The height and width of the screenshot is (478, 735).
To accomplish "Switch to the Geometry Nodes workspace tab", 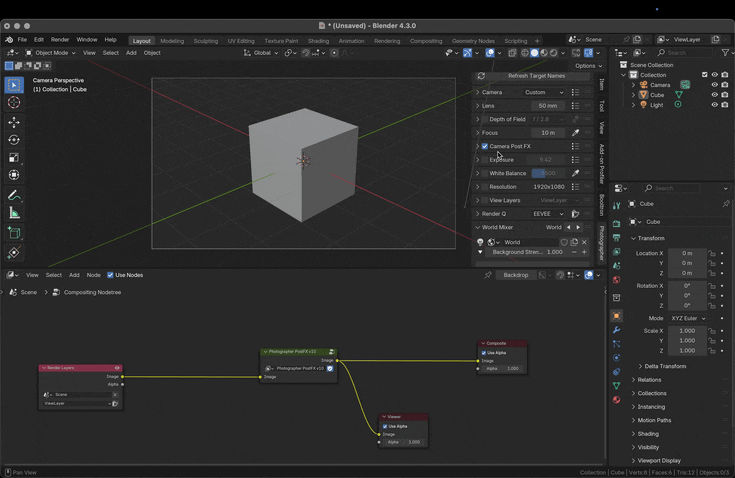I will pos(473,41).
